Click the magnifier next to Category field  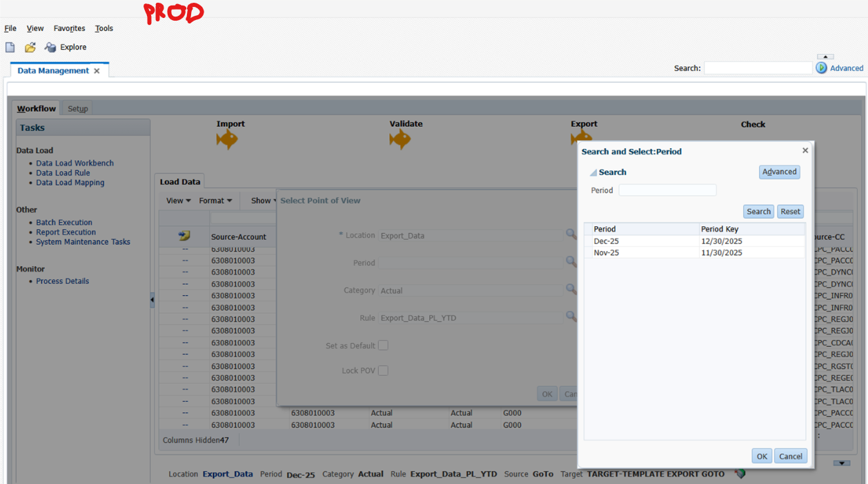pos(571,290)
